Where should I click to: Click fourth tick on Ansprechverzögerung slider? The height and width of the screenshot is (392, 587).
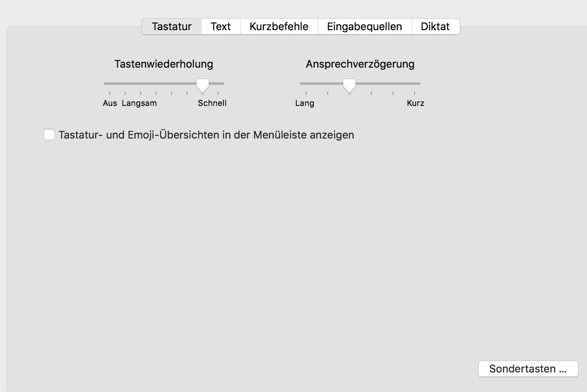pos(371,84)
